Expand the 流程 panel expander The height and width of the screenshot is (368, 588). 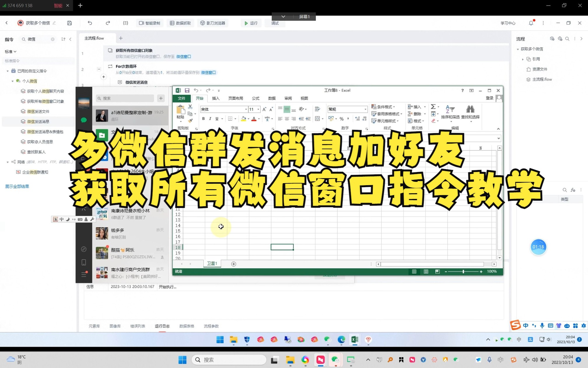(582, 39)
